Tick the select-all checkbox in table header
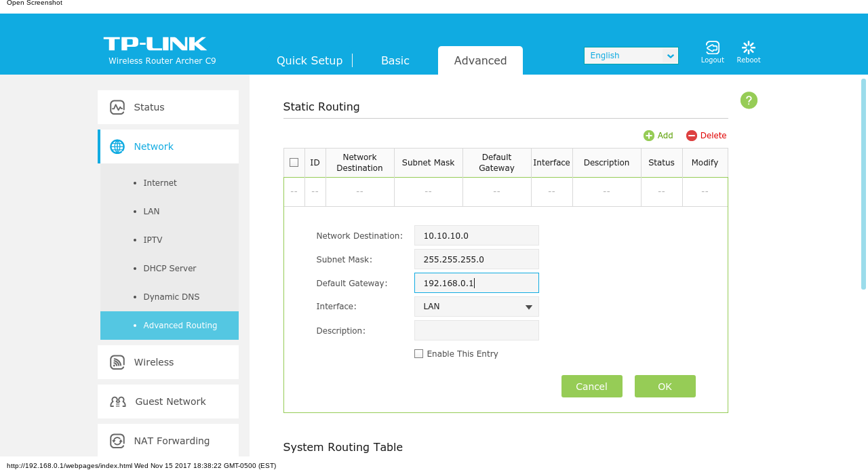The width and height of the screenshot is (868, 470). coord(294,163)
